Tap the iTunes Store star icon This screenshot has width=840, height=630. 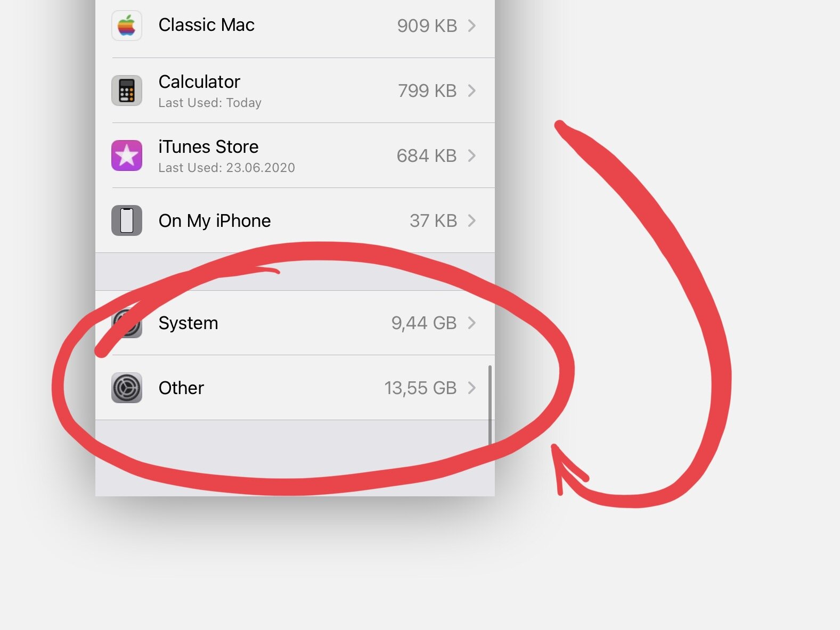click(127, 156)
